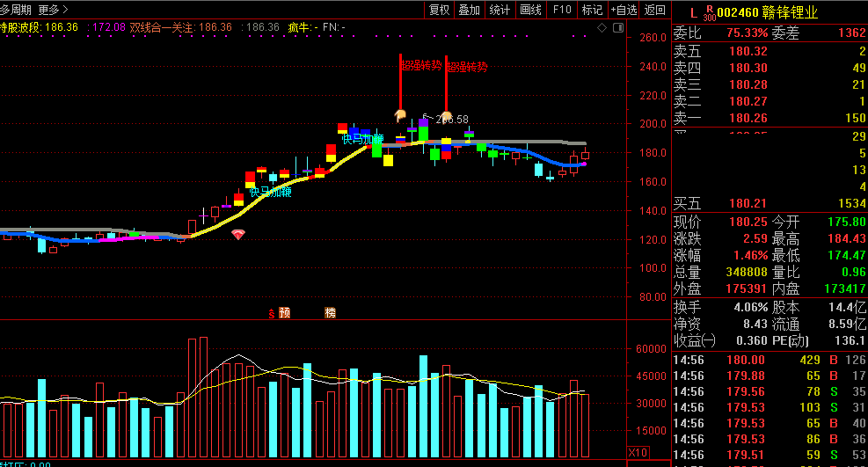
Task: Open the 复权 adjustment button
Action: click(x=440, y=10)
